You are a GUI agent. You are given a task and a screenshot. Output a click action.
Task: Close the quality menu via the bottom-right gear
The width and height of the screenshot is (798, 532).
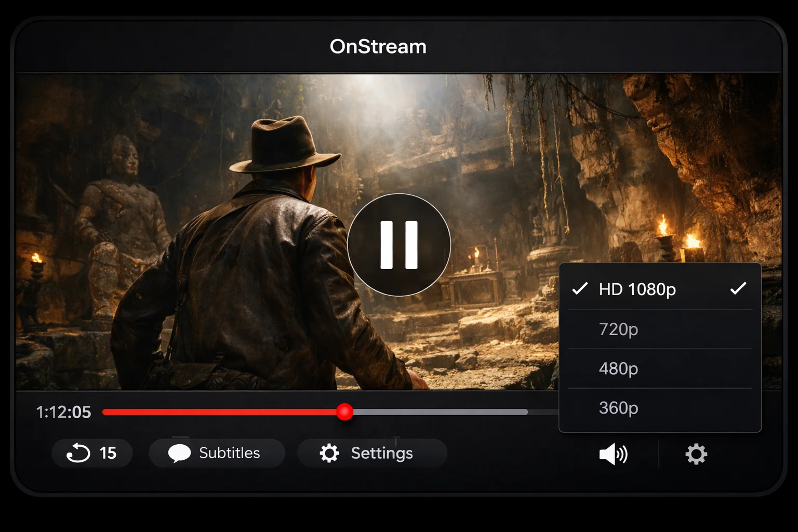696,454
